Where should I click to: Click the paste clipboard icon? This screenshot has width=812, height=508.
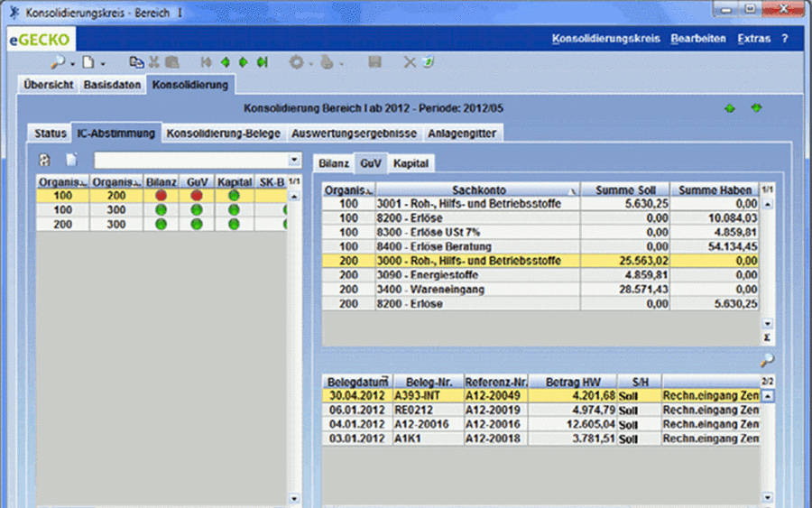click(x=172, y=62)
